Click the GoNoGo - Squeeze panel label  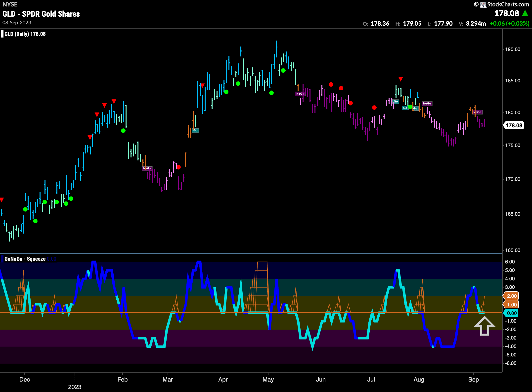tap(25, 259)
